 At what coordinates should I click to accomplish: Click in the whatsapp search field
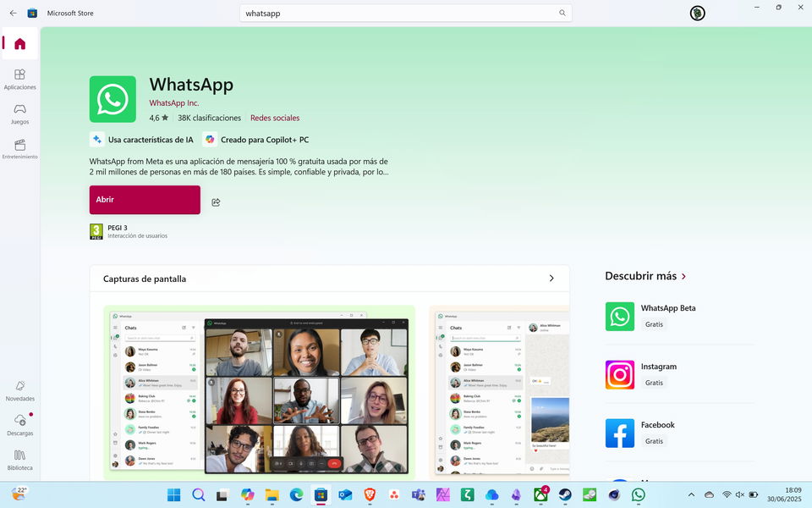click(398, 13)
